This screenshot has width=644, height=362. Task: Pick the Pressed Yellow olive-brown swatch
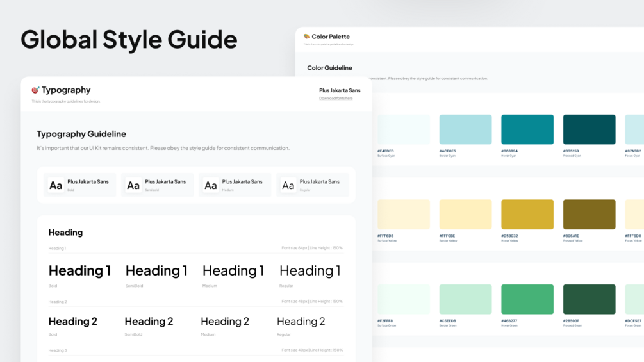590,214
